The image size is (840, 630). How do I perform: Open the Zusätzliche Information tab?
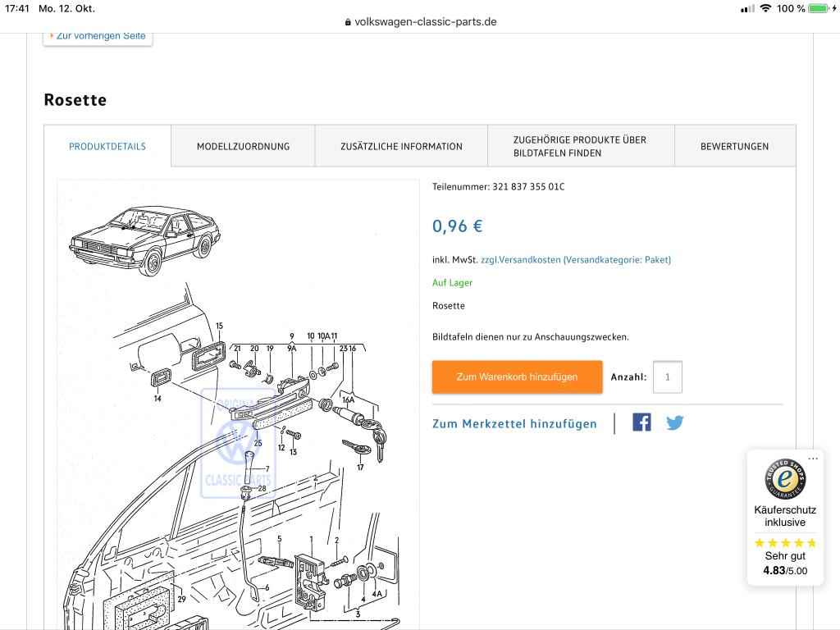(401, 146)
